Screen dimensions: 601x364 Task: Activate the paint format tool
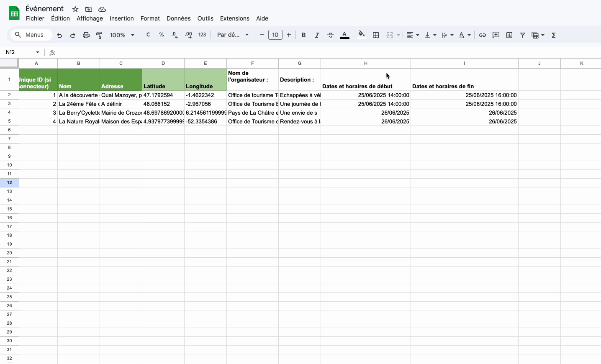coord(100,35)
